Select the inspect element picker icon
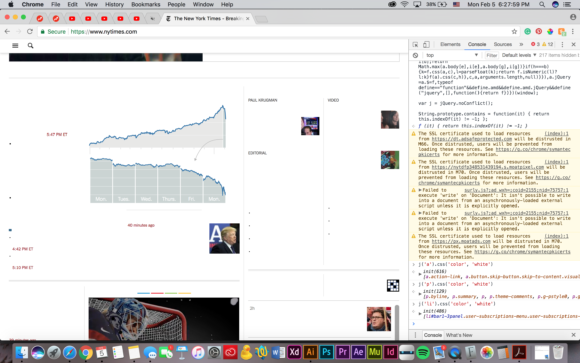This screenshot has height=363, width=580. pos(415,44)
